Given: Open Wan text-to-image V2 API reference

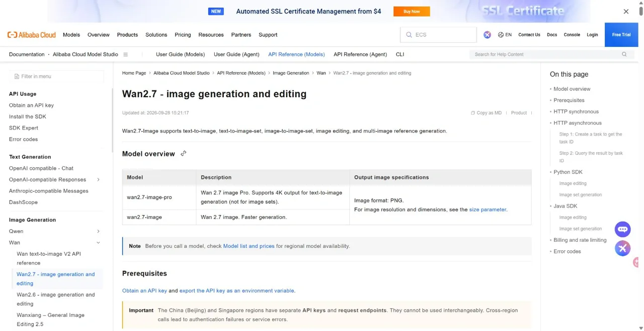Looking at the screenshot, I should pos(49,258).
